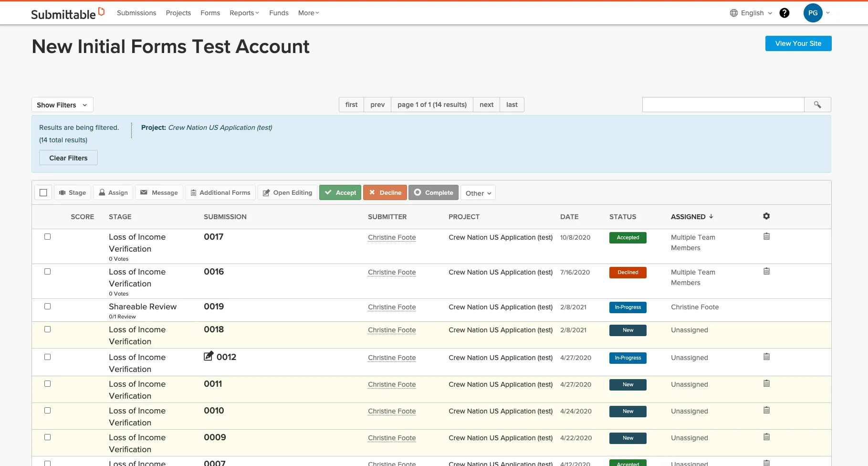Click the page 1 of 1 indicator
The height and width of the screenshot is (466, 868).
click(x=432, y=105)
